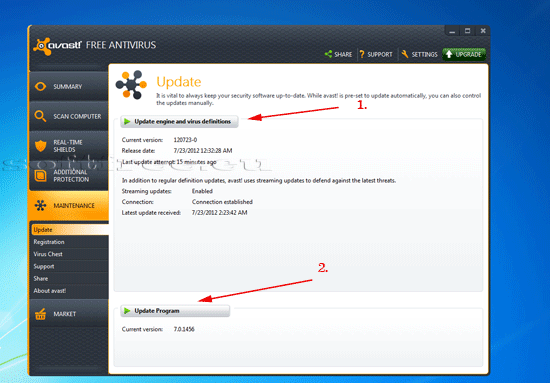Open Virus Chest in Maintenance submenu
This screenshot has height=383, width=550.
70,254
